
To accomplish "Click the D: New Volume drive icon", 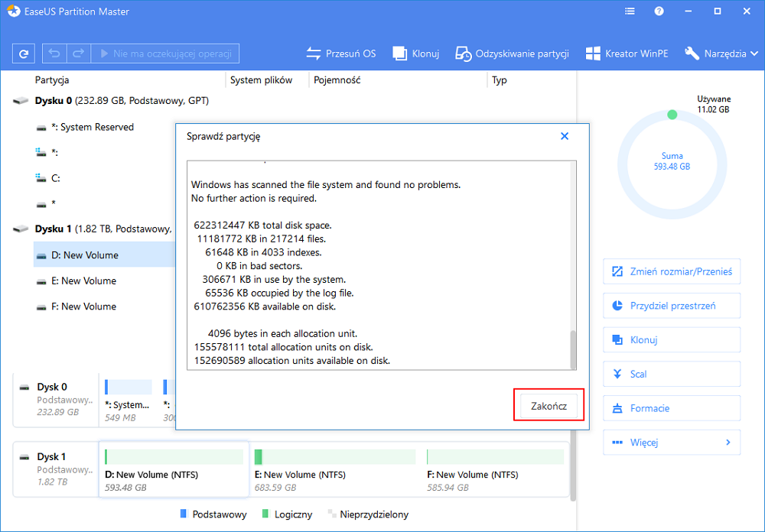I will [41, 255].
